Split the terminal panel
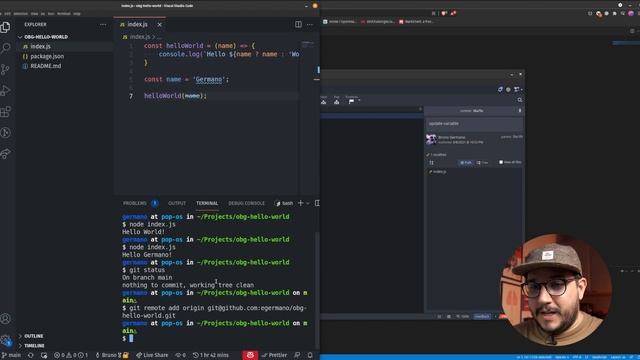The width and height of the screenshot is (640, 360). tap(317, 203)
